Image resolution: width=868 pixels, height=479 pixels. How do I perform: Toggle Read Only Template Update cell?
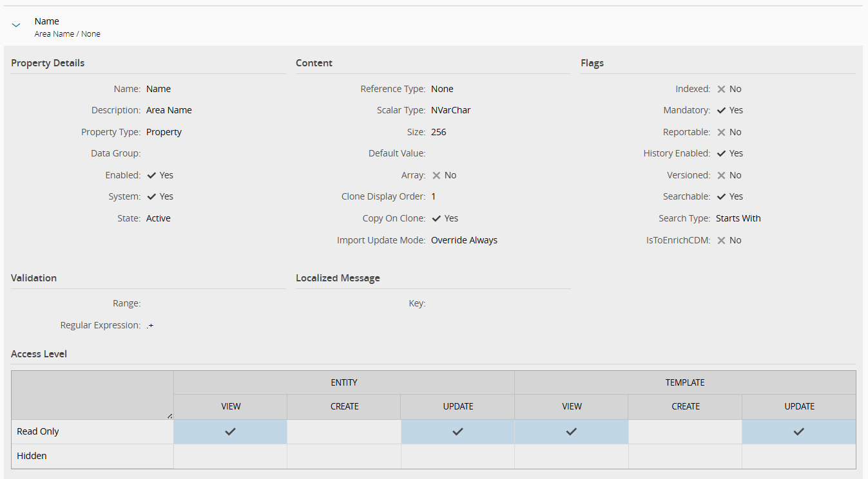[799, 431]
